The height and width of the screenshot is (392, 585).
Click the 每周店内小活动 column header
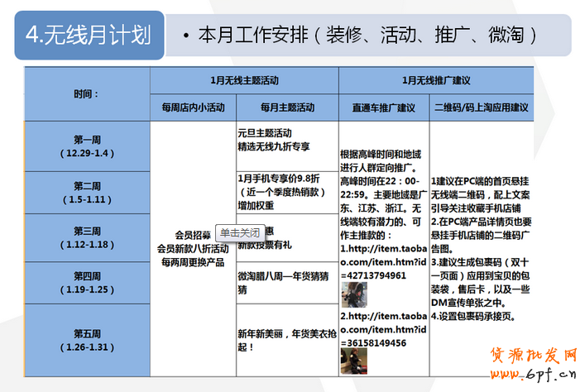193,108
